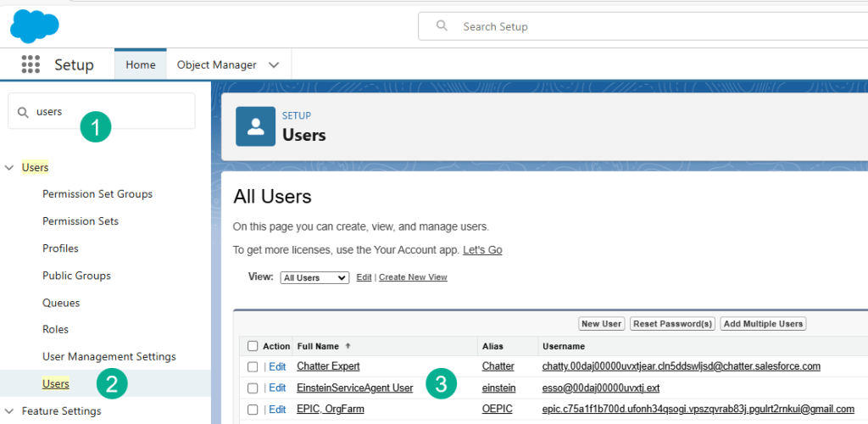The width and height of the screenshot is (868, 424).
Task: Toggle the select-all checkbox in Action header
Action: 253,346
